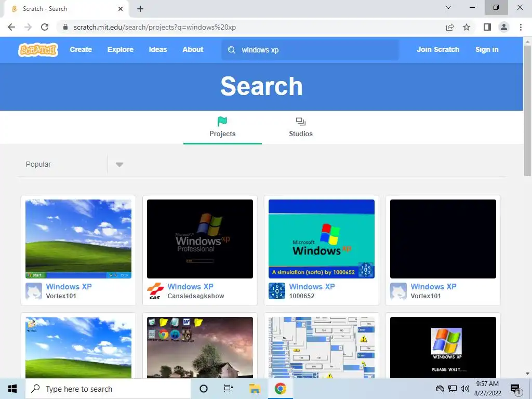Expand the Popular sort dropdown arrow
The image size is (532, 399).
(119, 165)
